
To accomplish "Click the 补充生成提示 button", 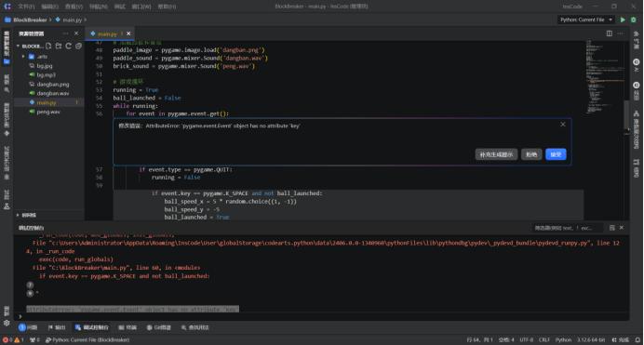I will [x=496, y=154].
